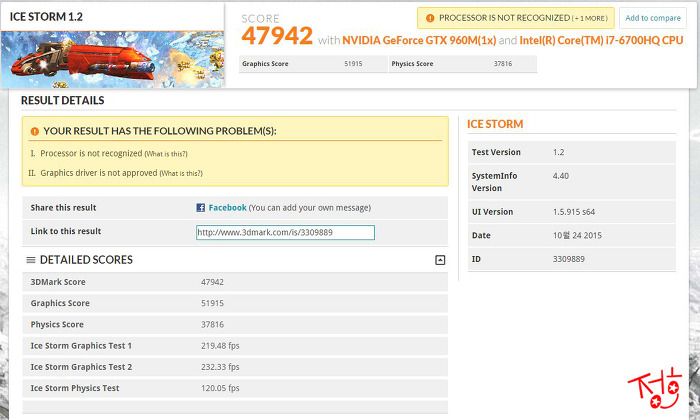The image size is (700, 420).
Task: Click the 219.48 fps value
Action: click(220, 346)
